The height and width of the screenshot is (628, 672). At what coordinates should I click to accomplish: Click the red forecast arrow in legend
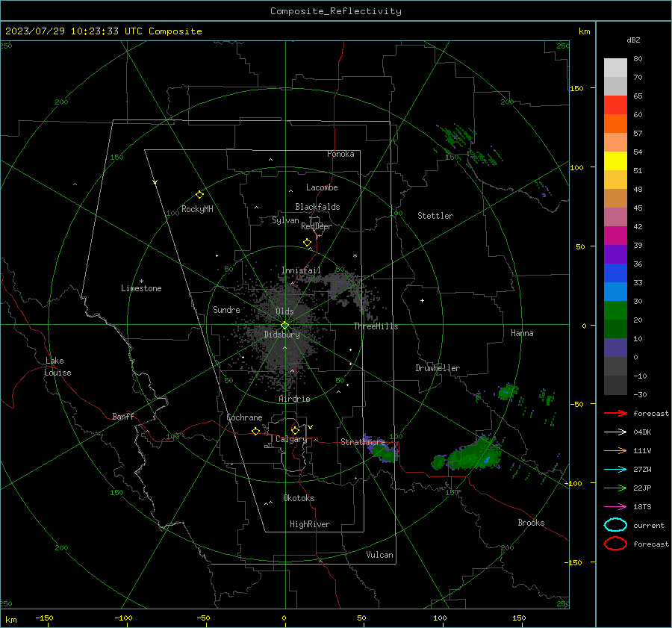[x=615, y=413]
